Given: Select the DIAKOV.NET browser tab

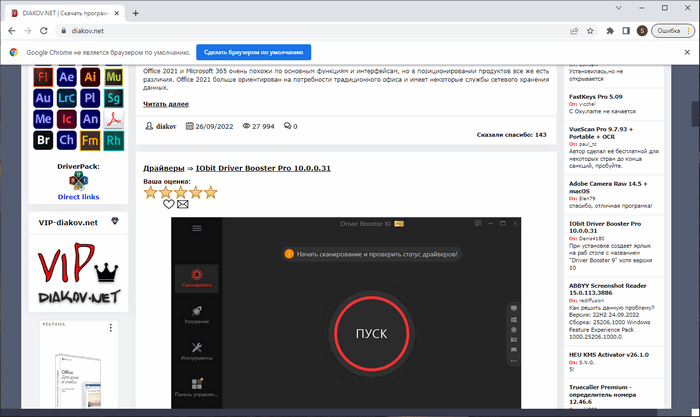Looking at the screenshot, I should click(62, 11).
